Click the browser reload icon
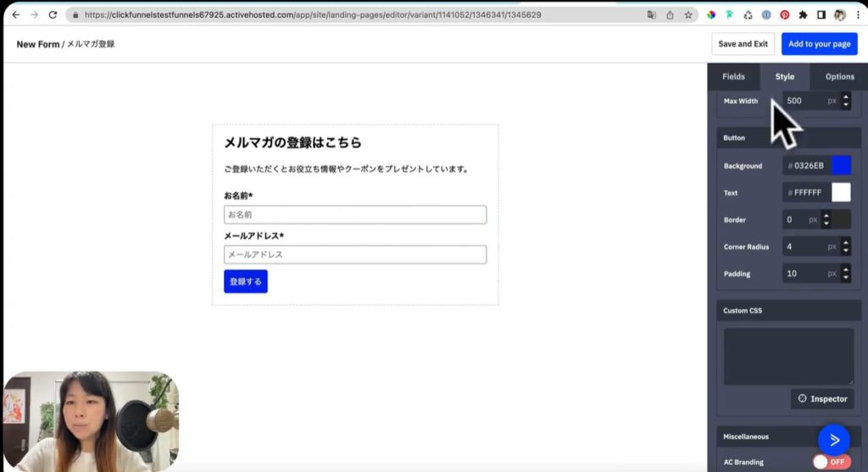Image resolution: width=868 pixels, height=472 pixels. click(x=53, y=15)
